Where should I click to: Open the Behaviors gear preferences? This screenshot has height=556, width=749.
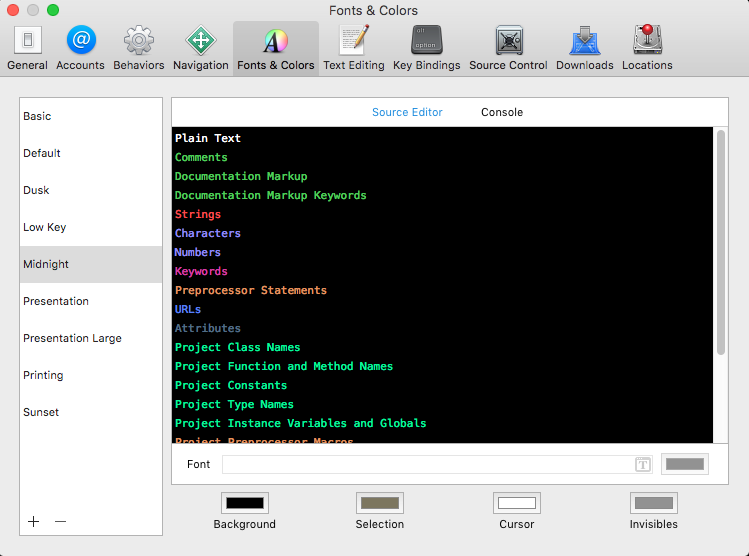click(x=139, y=48)
